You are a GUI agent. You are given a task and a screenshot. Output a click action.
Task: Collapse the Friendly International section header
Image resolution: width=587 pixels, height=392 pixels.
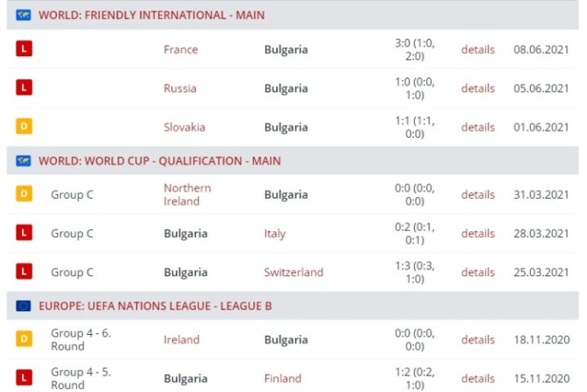tap(152, 15)
